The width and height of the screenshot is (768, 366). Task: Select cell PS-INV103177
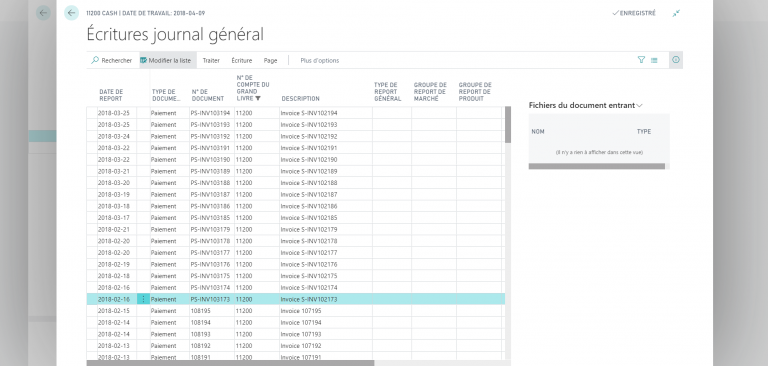tap(212, 253)
